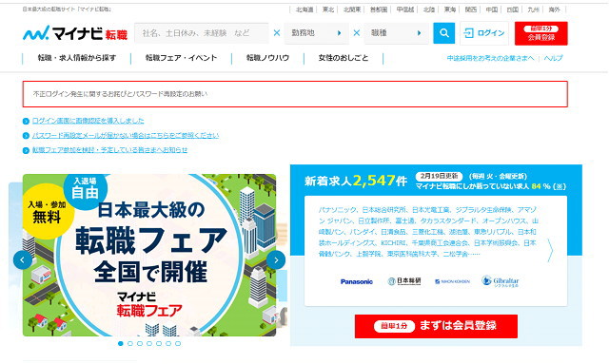The width and height of the screenshot is (609, 364).
Task: Select the second carousel dot indicator
Action: pyautogui.click(x=130, y=343)
